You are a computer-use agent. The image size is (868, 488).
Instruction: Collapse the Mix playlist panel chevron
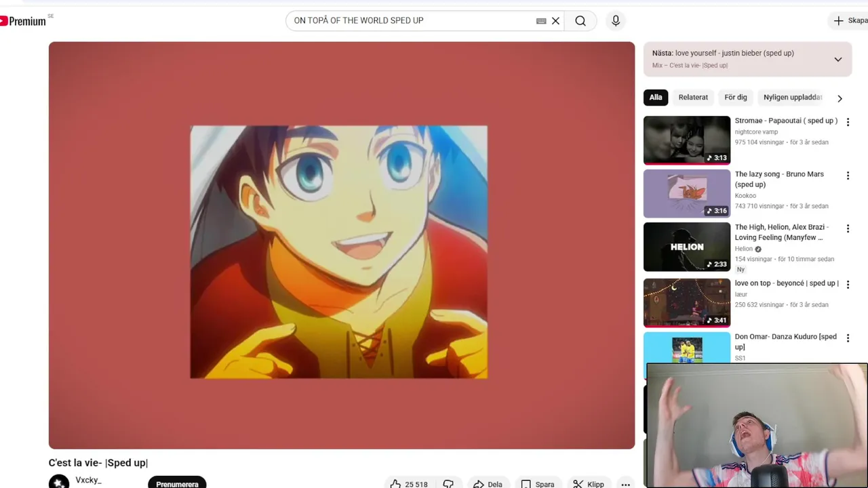coord(838,59)
